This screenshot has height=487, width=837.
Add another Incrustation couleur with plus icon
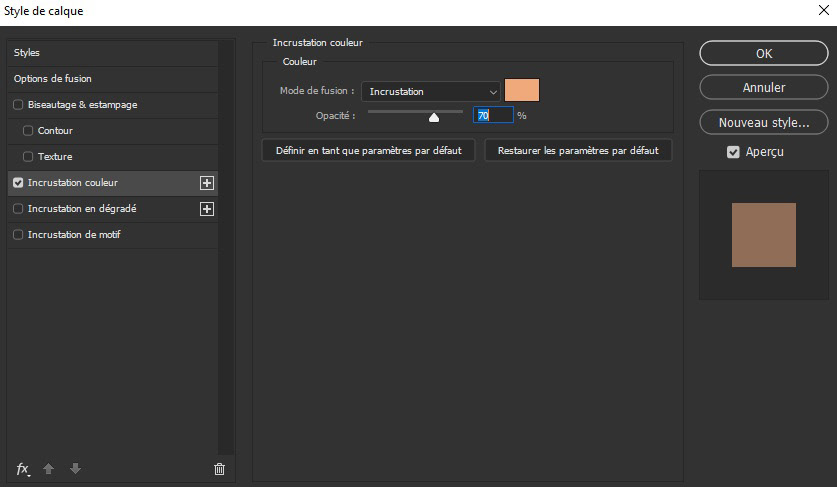pyautogui.click(x=207, y=183)
